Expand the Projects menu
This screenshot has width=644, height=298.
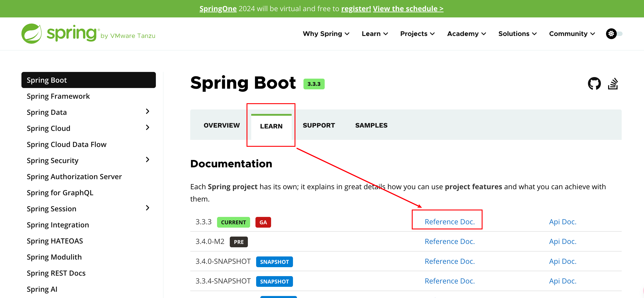[418, 34]
